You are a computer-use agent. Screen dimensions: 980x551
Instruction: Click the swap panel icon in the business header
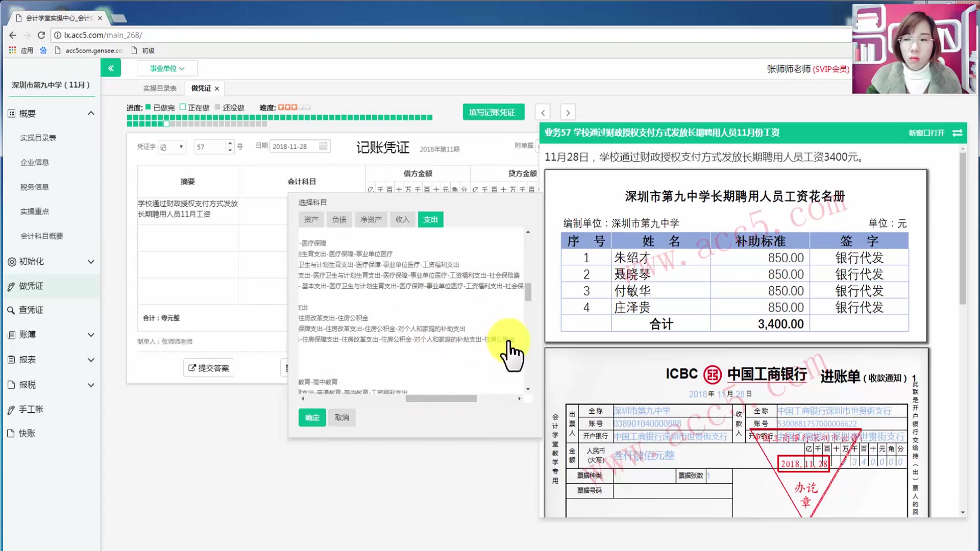958,133
